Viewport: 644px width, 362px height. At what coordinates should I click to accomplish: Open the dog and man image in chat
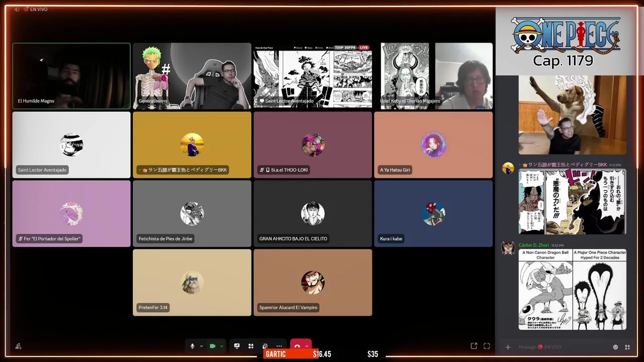pyautogui.click(x=573, y=115)
